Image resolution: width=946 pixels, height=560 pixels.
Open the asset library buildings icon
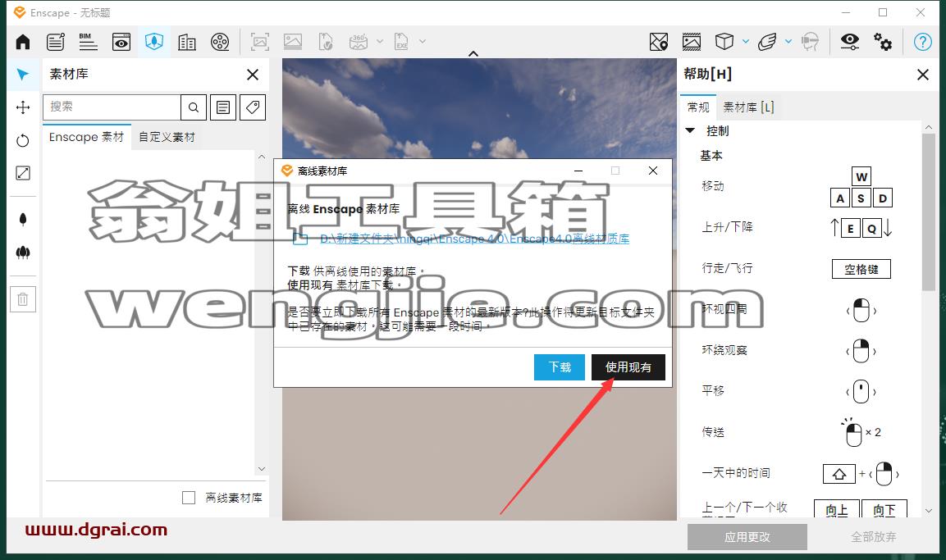[187, 42]
